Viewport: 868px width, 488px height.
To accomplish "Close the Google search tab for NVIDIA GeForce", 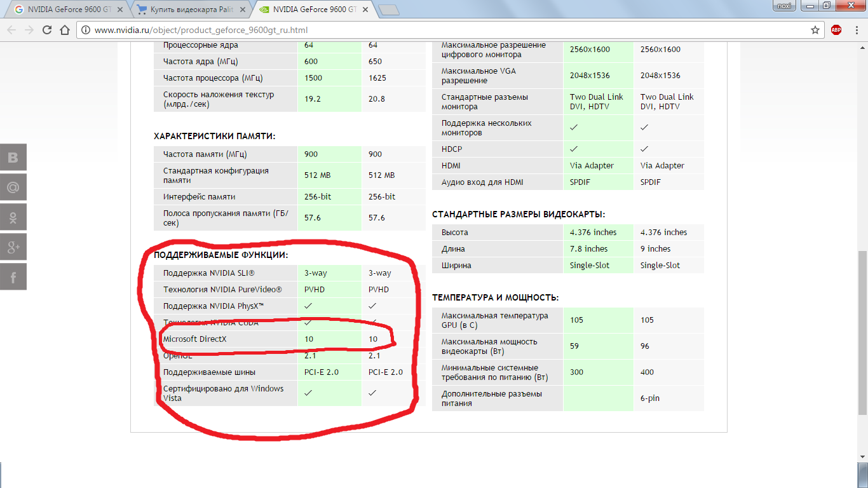I will [119, 10].
